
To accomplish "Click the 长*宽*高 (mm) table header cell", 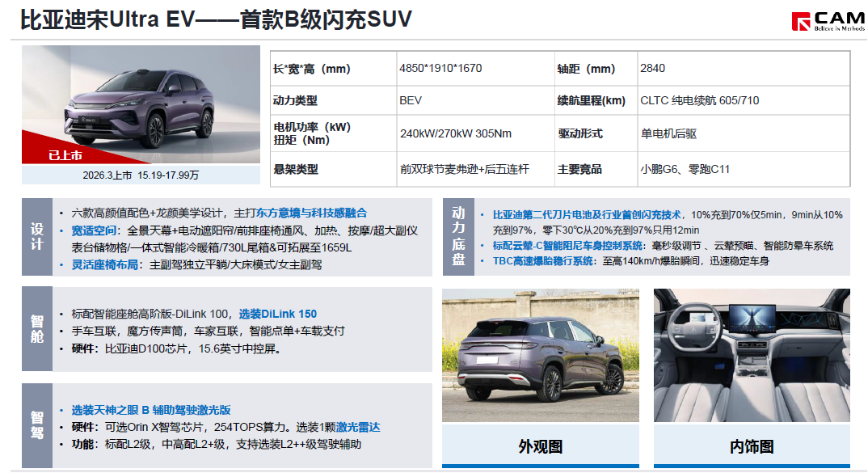I will pyautogui.click(x=333, y=69).
